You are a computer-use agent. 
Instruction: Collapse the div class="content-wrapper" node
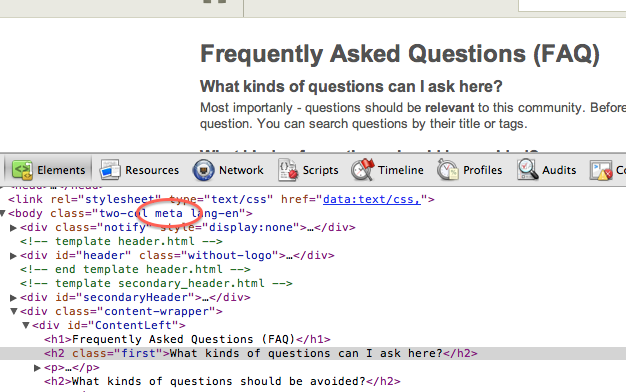14,311
